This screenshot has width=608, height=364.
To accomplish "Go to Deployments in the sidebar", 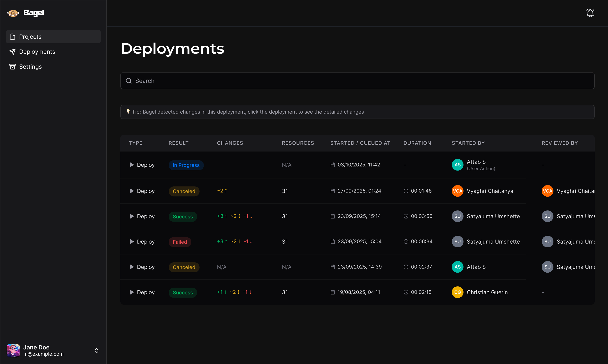I will (x=53, y=51).
